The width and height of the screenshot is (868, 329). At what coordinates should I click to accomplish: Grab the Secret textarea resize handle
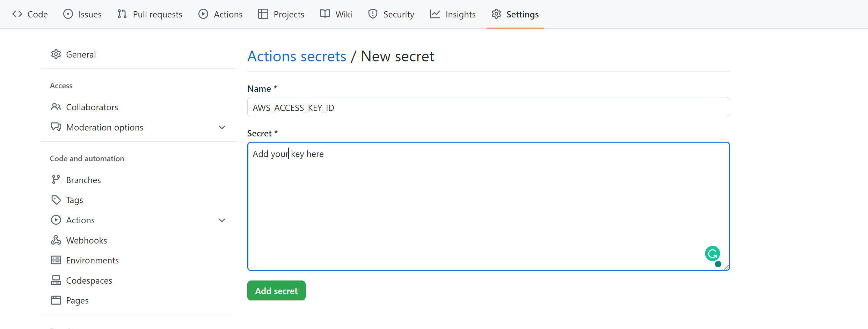pos(727,268)
